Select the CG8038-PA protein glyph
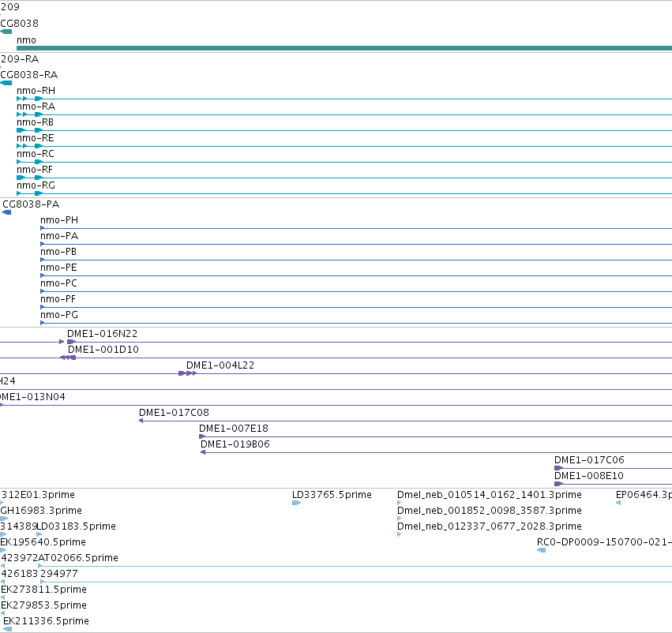Screen dimensions: 672x633 point(7,212)
